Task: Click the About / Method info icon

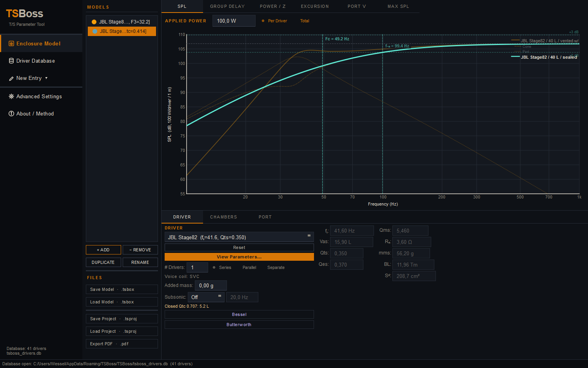Action: point(11,114)
